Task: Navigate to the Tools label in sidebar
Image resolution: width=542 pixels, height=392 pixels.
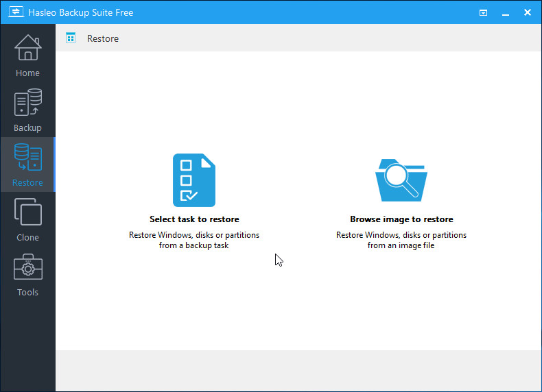Action: pos(27,293)
